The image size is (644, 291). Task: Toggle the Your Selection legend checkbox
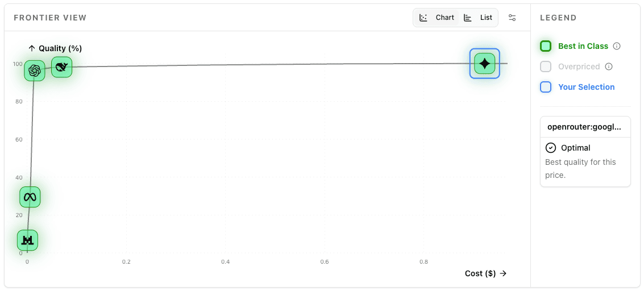pos(546,87)
